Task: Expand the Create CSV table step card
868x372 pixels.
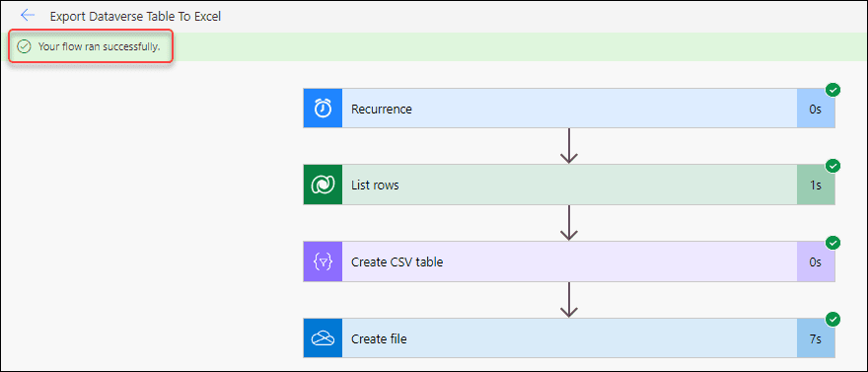Action: [x=569, y=261]
